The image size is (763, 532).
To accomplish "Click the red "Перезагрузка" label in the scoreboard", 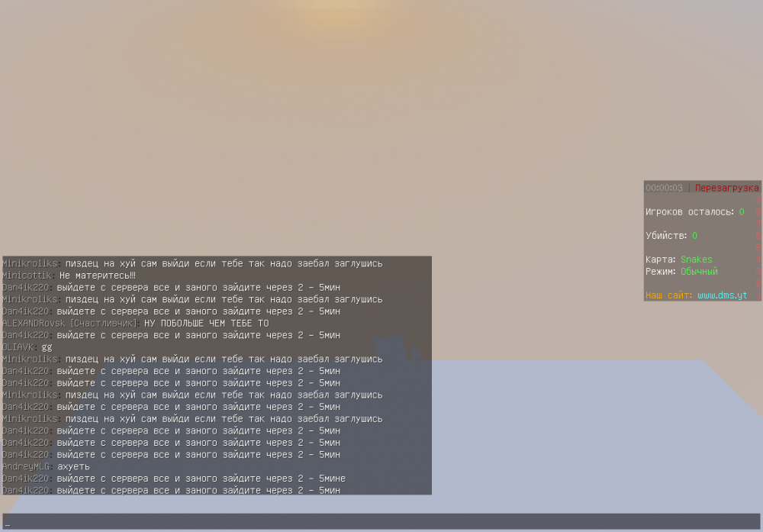I will point(726,188).
